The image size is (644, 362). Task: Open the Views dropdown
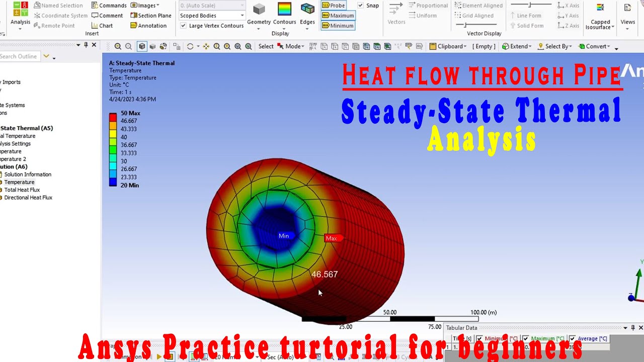tap(627, 17)
